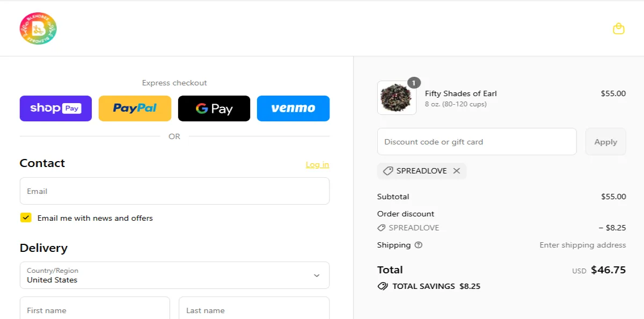Image resolution: width=644 pixels, height=319 pixels.
Task: Click the Shipping help question mark
Action: (x=418, y=245)
